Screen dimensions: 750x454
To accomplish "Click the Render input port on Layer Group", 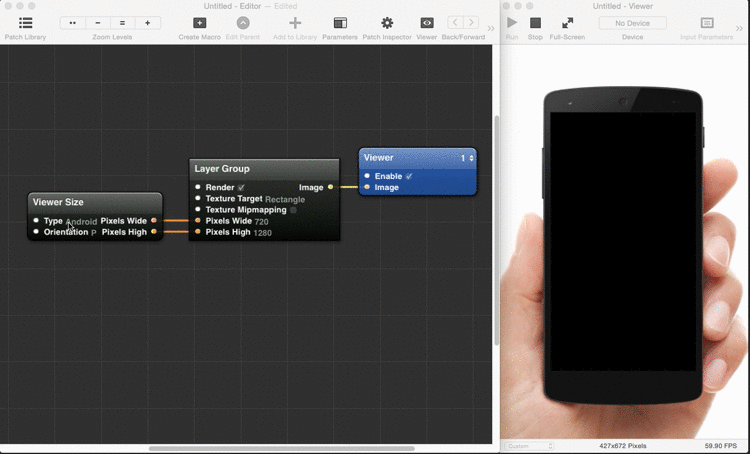I will tap(198, 187).
